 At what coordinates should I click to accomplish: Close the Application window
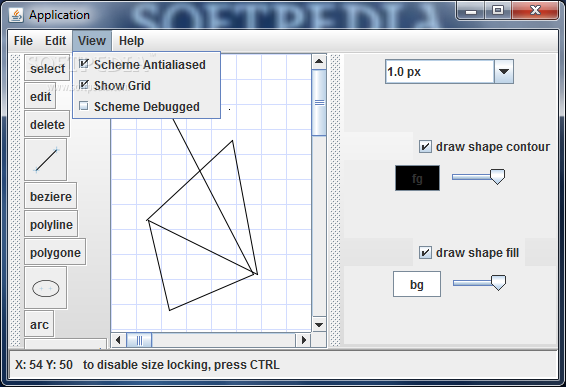[535, 11]
